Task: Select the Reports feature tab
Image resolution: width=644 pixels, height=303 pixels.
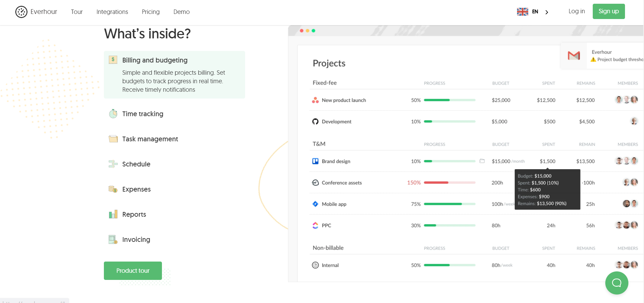Action: coord(134,214)
